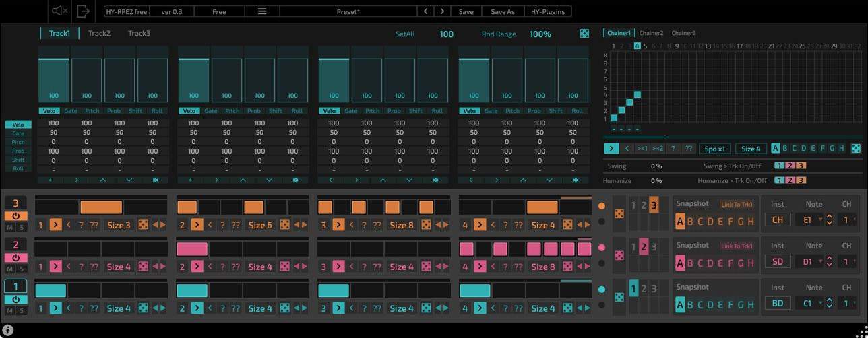The height and width of the screenshot is (338, 868).
Task: Open the Chainer3 tab
Action: point(683,33)
